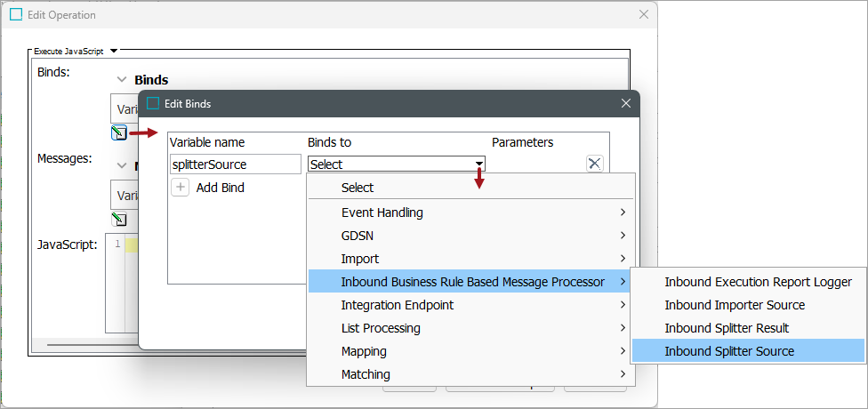Click the Add Bind link
Image resolution: width=868 pixels, height=409 pixels.
coord(220,188)
